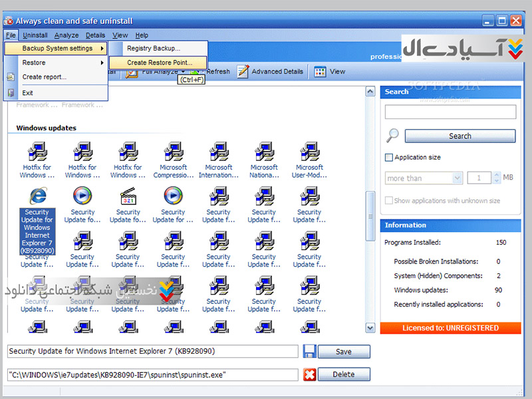Click the Advanced Details toolbar icon
The width and height of the screenshot is (532, 399).
243,72
